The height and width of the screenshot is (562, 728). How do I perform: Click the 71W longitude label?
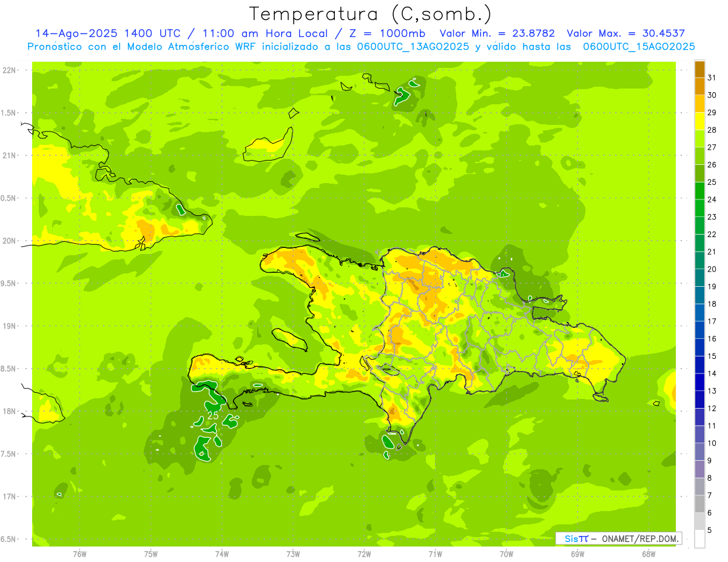[x=435, y=554]
